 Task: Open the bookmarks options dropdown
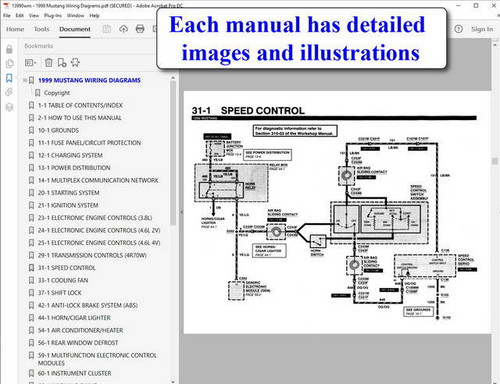31,62
